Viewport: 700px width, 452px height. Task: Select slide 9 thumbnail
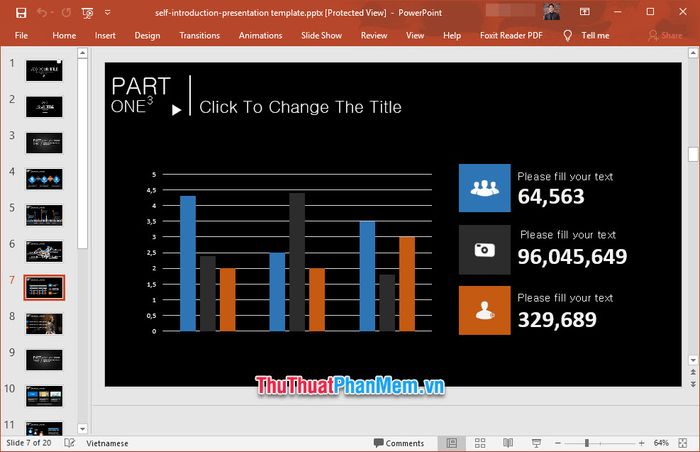(44, 360)
